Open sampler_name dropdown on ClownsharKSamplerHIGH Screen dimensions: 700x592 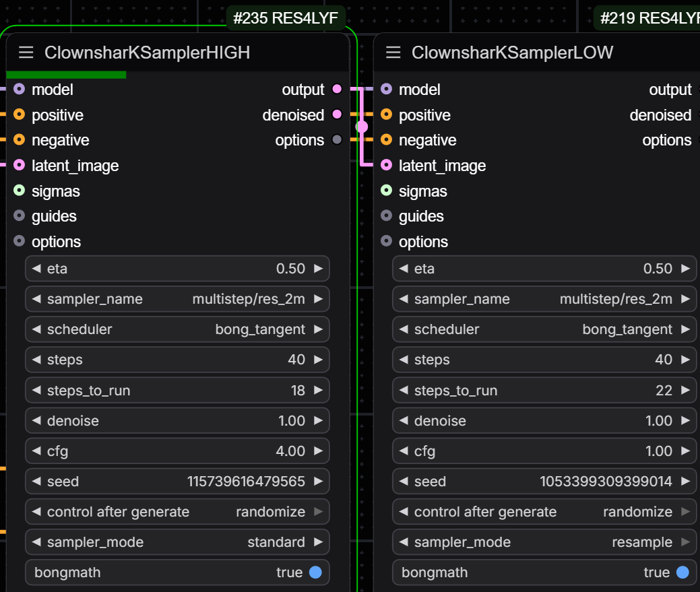click(x=177, y=299)
